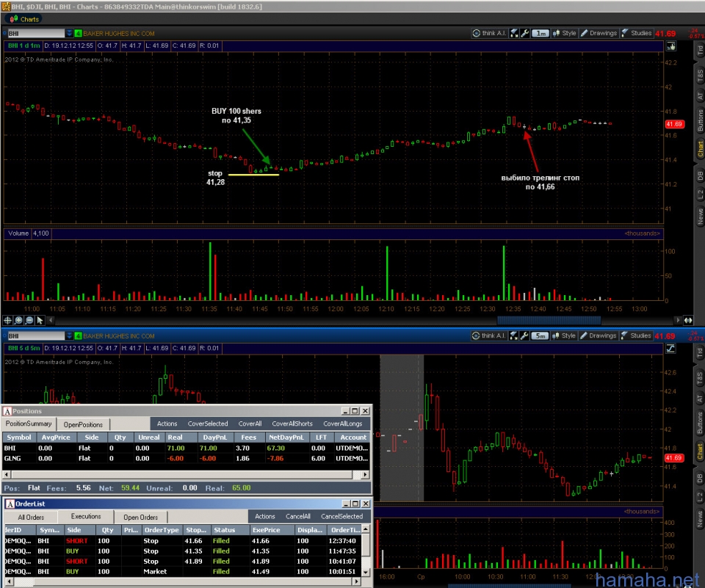Click CoverAllLongs button
Screen dimensions: 705x588
point(343,424)
